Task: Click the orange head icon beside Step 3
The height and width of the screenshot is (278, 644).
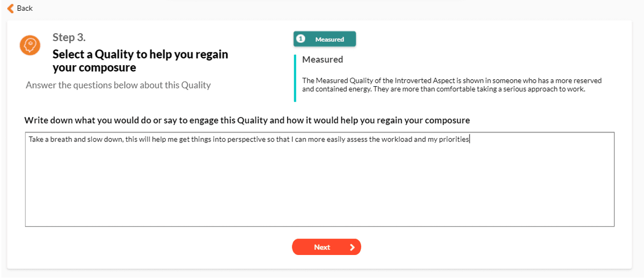Action: click(x=29, y=45)
